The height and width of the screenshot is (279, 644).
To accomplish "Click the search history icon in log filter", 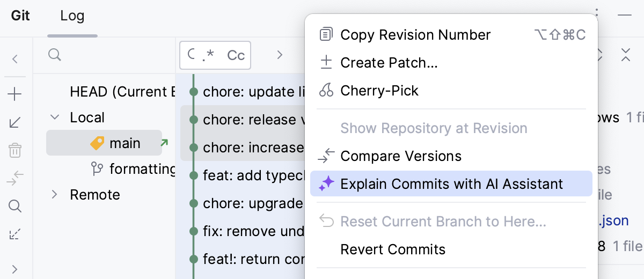I will [x=191, y=54].
